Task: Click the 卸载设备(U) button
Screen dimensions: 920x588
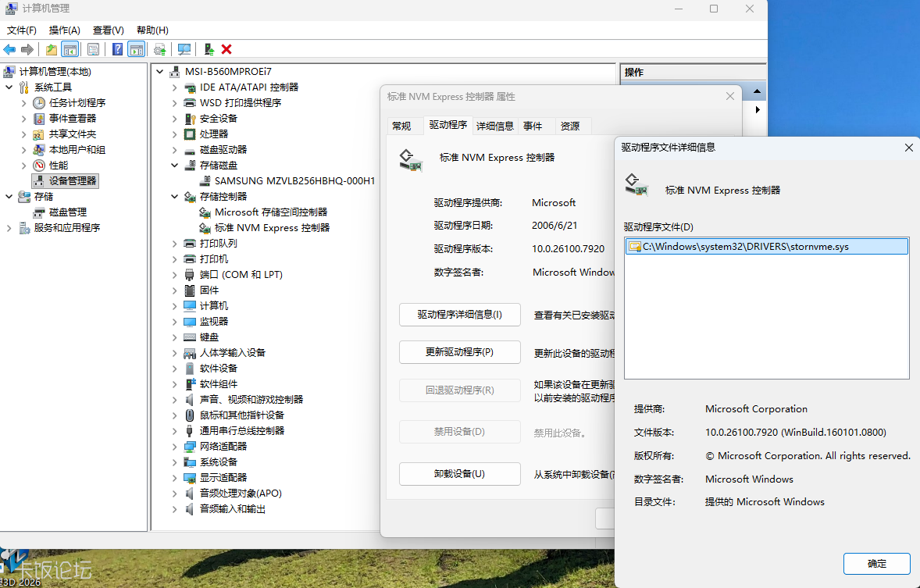Action: coord(459,474)
